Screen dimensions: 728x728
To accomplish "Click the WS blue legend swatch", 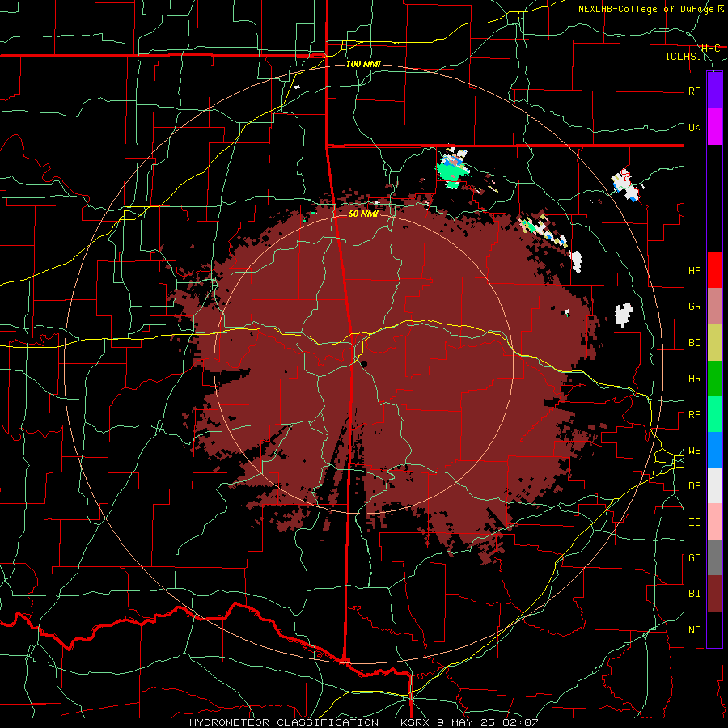I will pyautogui.click(x=714, y=450).
